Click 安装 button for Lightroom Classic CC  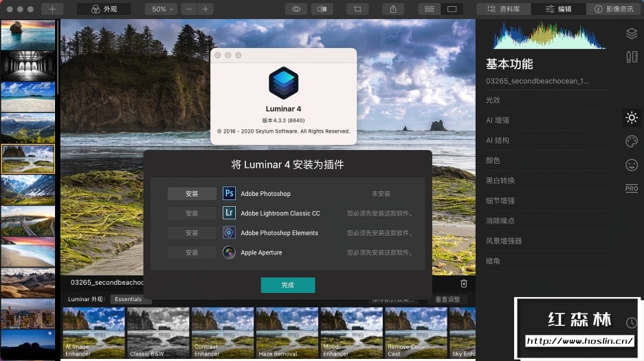pos(192,213)
